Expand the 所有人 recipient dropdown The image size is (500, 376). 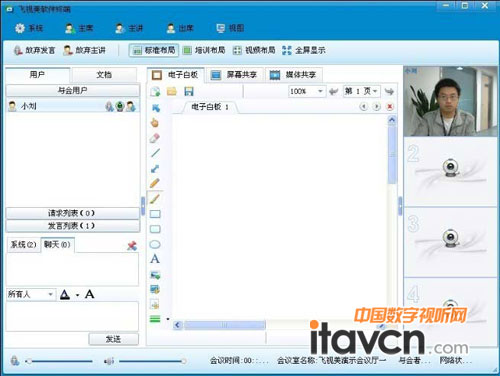[x=50, y=294]
